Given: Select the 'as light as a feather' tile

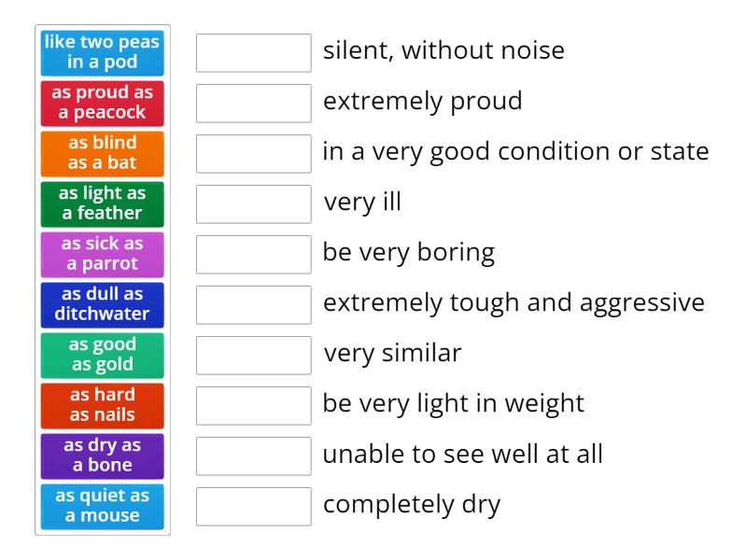Looking at the screenshot, I should coord(103,204).
